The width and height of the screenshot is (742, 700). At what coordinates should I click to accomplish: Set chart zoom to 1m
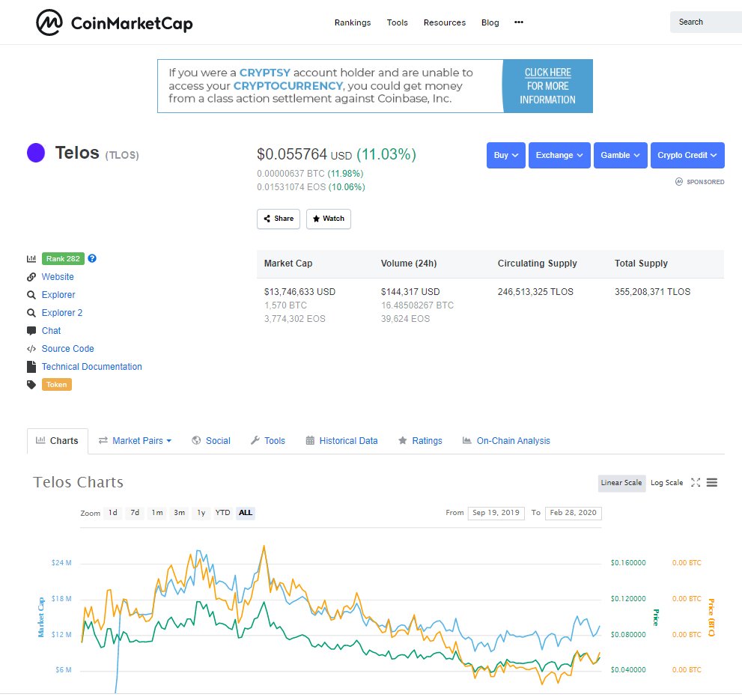coord(157,513)
